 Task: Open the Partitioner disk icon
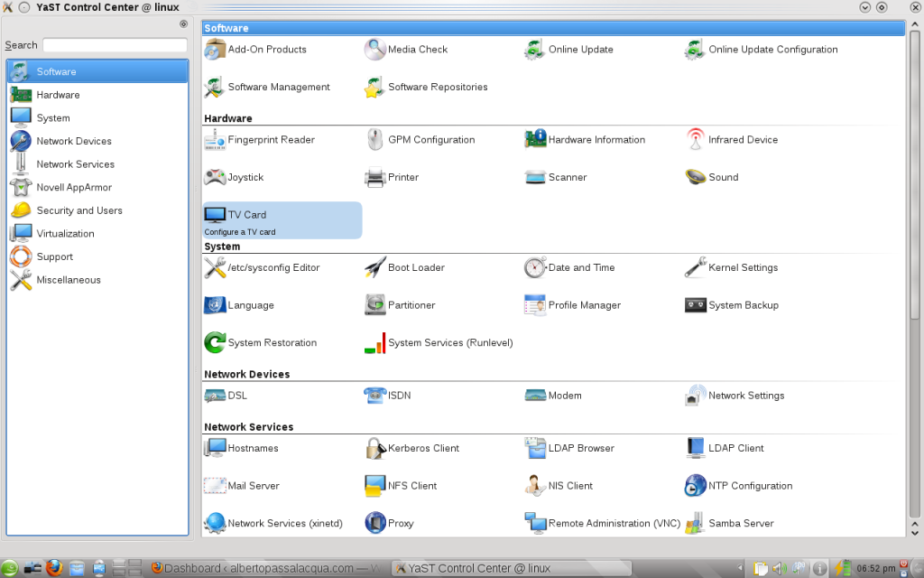pos(374,305)
